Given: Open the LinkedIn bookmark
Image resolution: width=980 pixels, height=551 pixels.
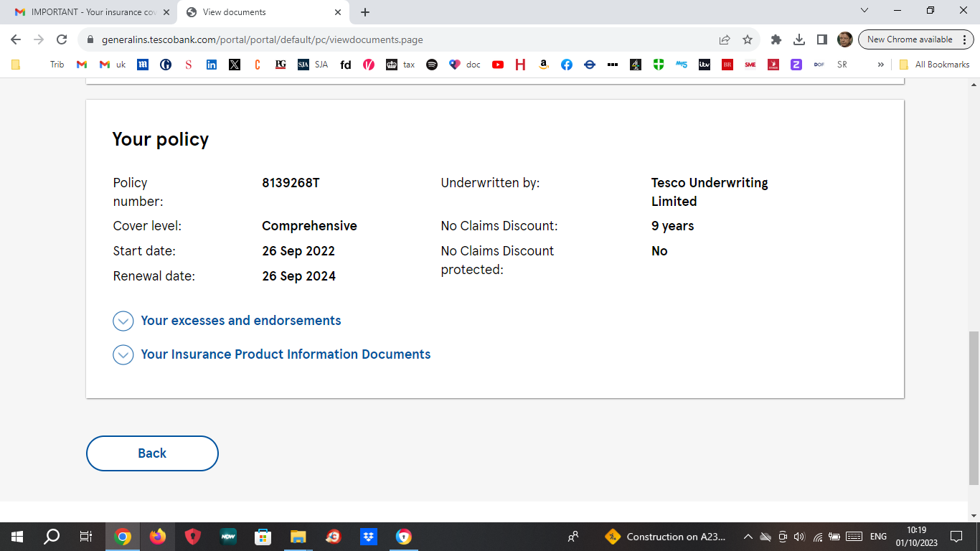Looking at the screenshot, I should 212,65.
